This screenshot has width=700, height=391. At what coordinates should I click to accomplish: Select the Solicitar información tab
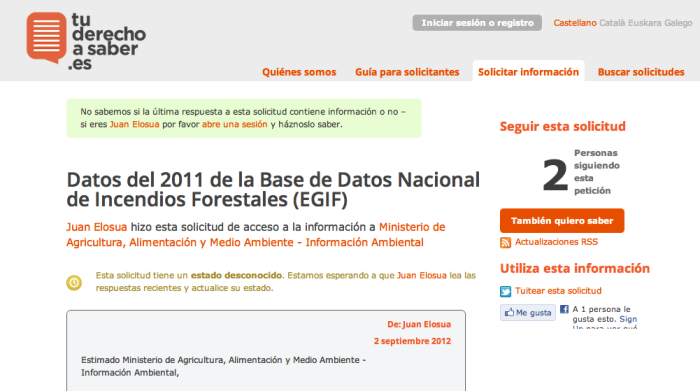pyautogui.click(x=529, y=71)
